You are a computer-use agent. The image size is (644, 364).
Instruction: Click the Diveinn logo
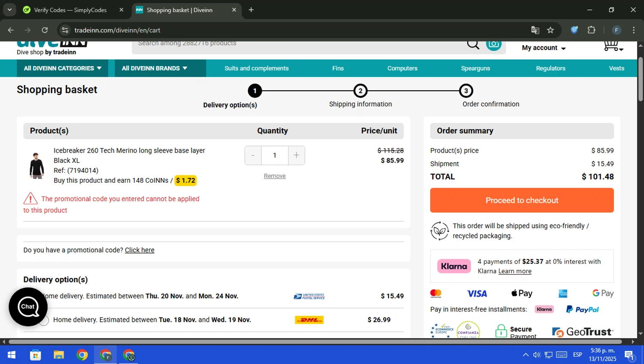point(52,48)
